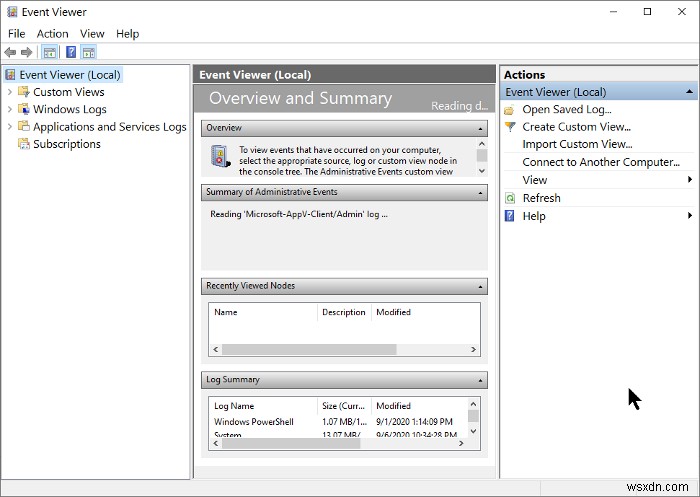
Task: Collapse the Overview section
Action: click(481, 128)
